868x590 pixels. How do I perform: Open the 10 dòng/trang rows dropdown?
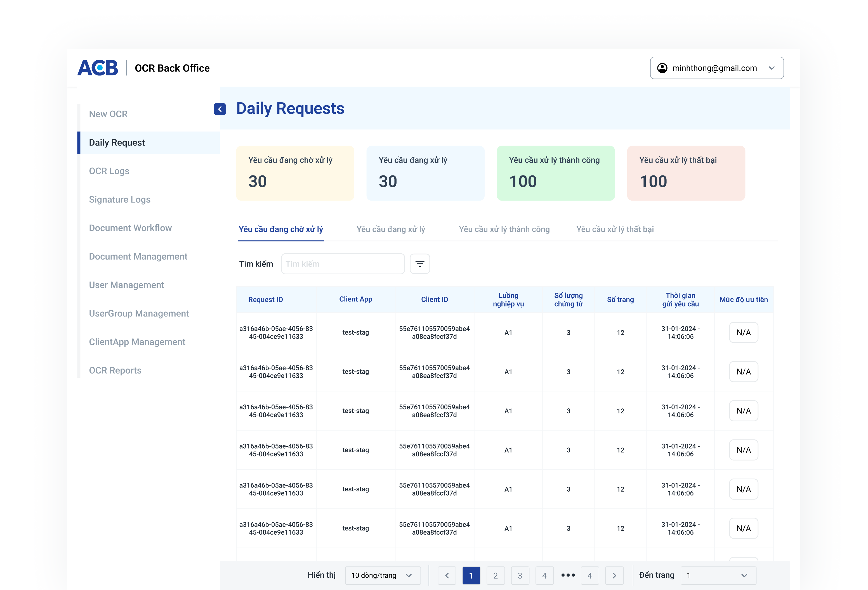point(383,575)
